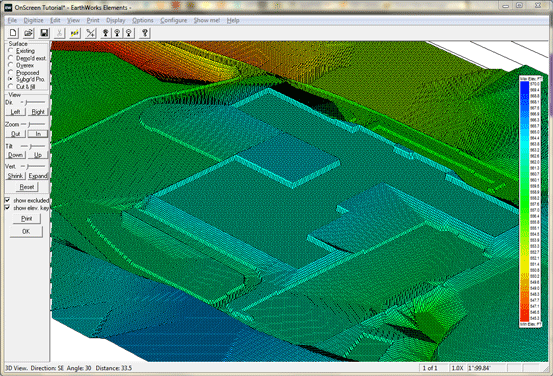Click the Reset view button
Image resolution: width=553 pixels, height=376 pixels.
point(27,187)
